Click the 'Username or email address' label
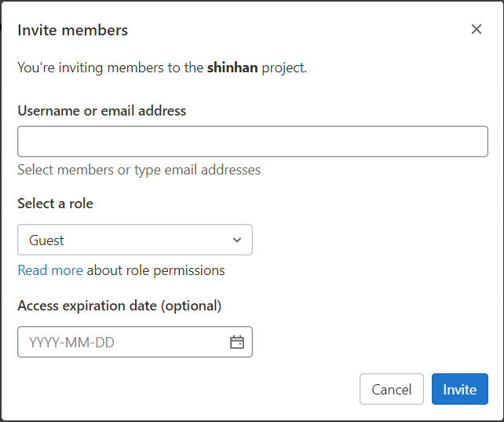Viewport: 504px width, 422px height. coord(102,111)
